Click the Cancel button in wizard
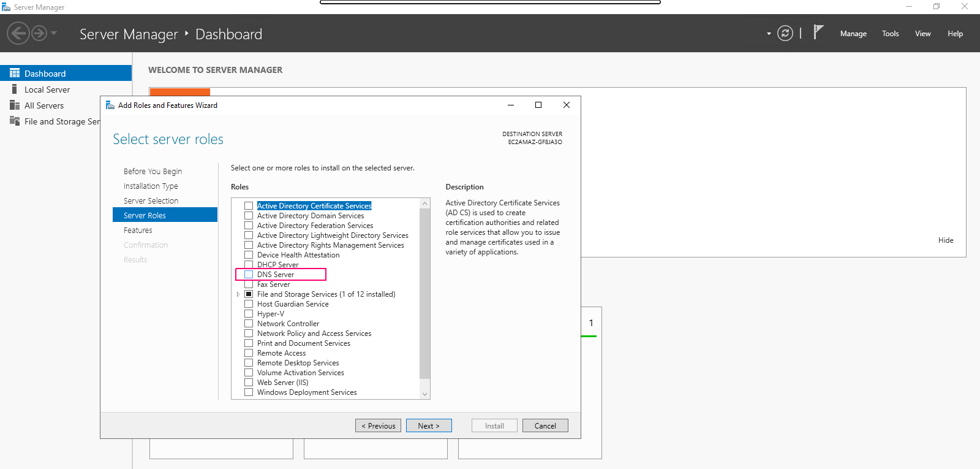The width and height of the screenshot is (980, 469). coord(545,425)
